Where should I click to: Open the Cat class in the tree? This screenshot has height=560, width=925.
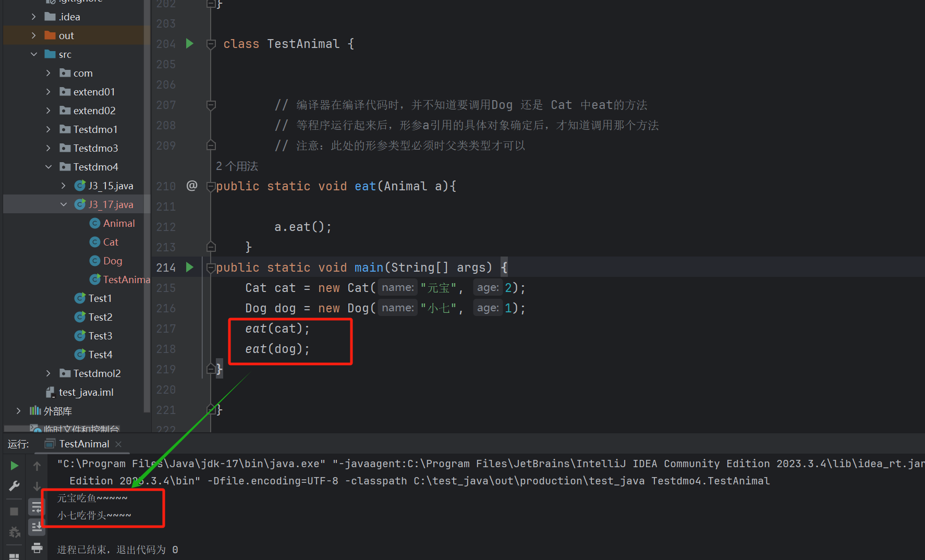(111, 242)
